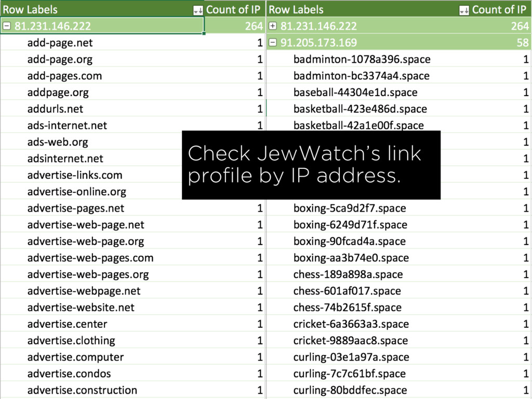Image resolution: width=532 pixels, height=399 pixels.
Task: Select the advertise.center row
Action: pyautogui.click(x=132, y=324)
